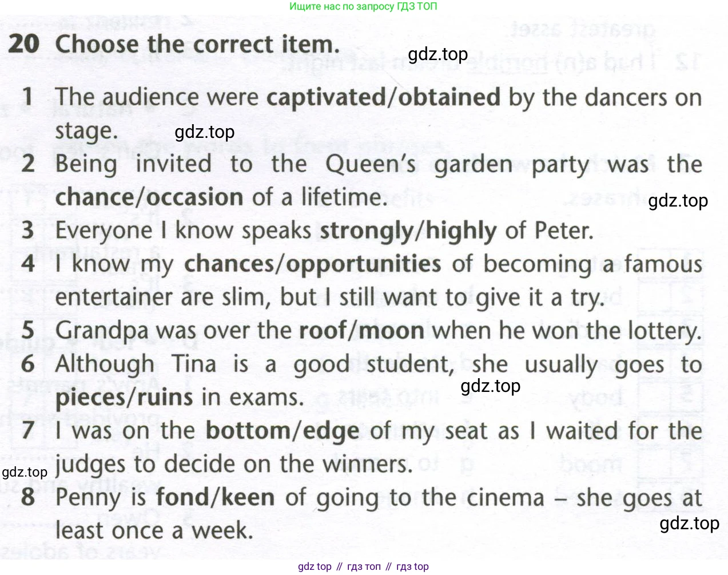Open the "гдз top" link in the footer
This screenshot has height=575, width=728.
pos(412,566)
